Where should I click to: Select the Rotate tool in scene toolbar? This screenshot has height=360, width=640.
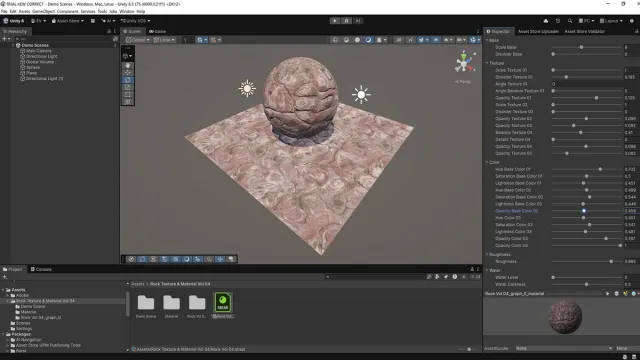tap(128, 80)
